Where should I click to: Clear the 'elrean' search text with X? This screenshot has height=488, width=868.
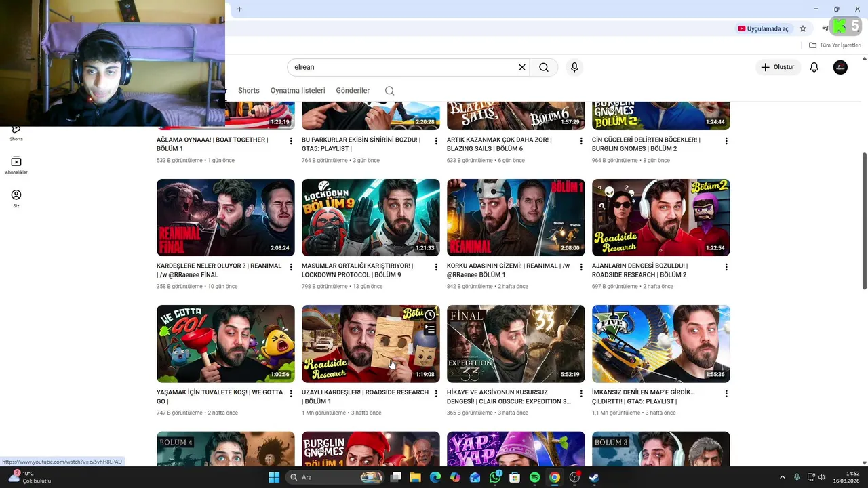522,67
